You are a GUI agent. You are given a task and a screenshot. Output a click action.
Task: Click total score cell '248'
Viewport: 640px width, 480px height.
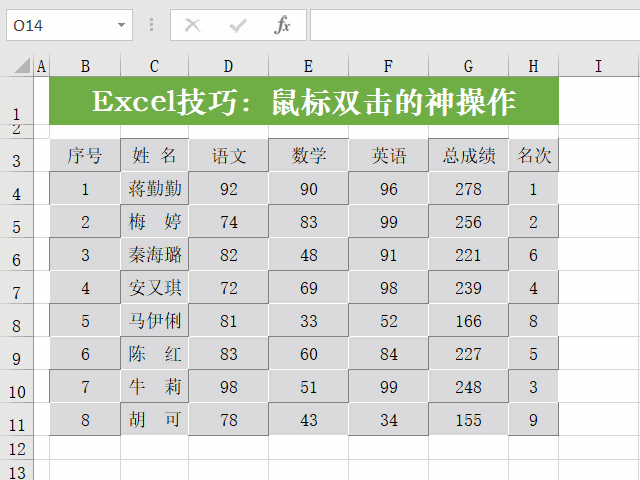coord(468,387)
